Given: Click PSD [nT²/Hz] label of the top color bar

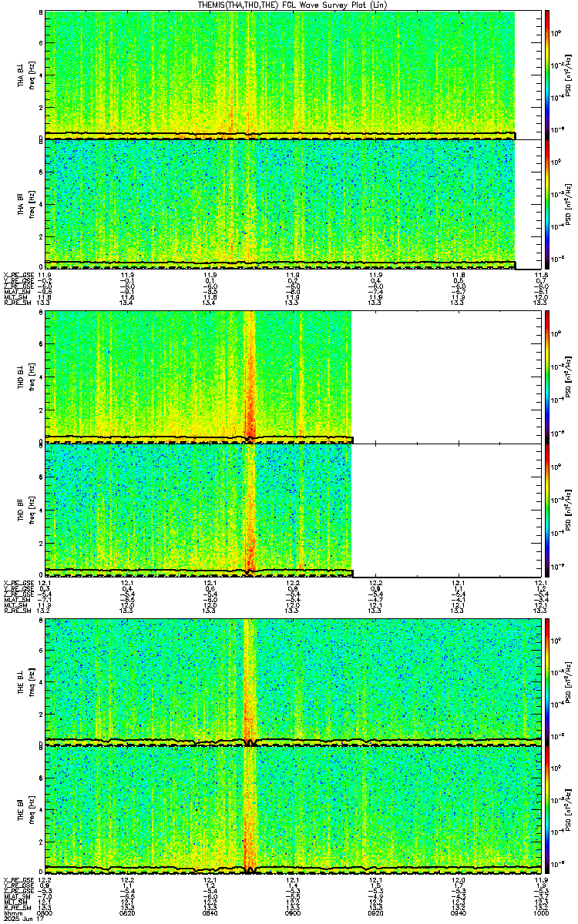Looking at the screenshot, I should point(568,75).
